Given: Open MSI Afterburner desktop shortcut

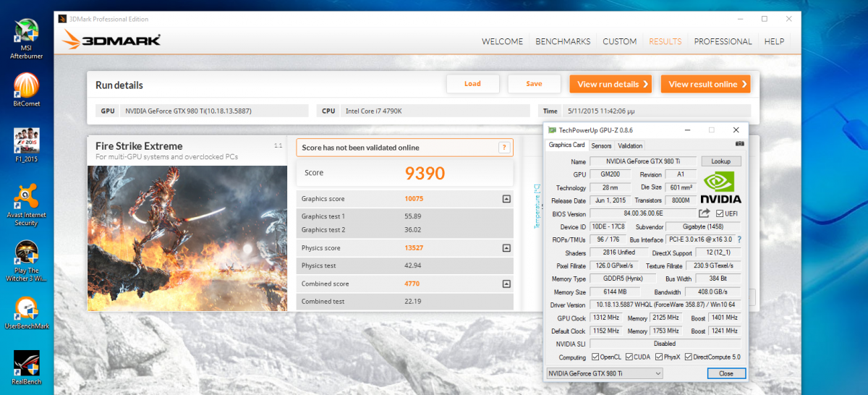Looking at the screenshot, I should (26, 38).
